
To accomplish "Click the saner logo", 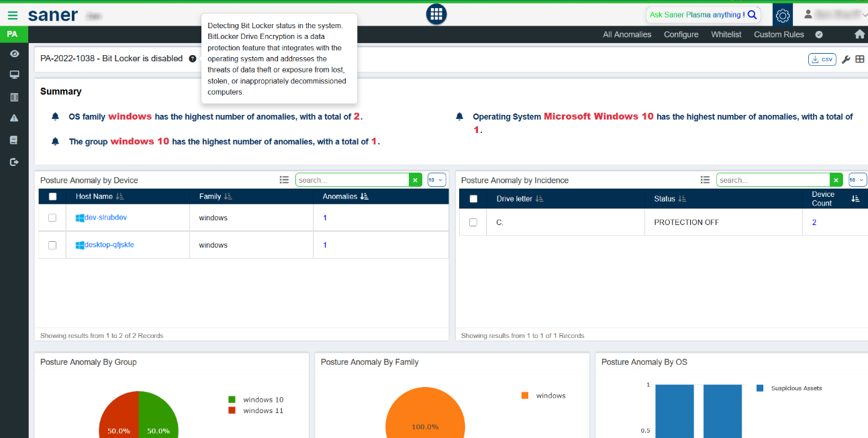I will (x=53, y=15).
